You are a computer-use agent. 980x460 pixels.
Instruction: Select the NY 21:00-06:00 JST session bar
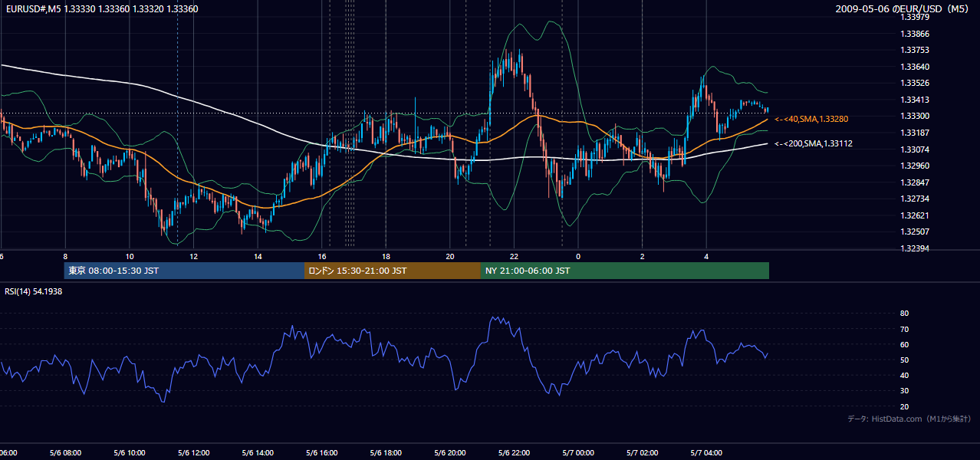625,271
